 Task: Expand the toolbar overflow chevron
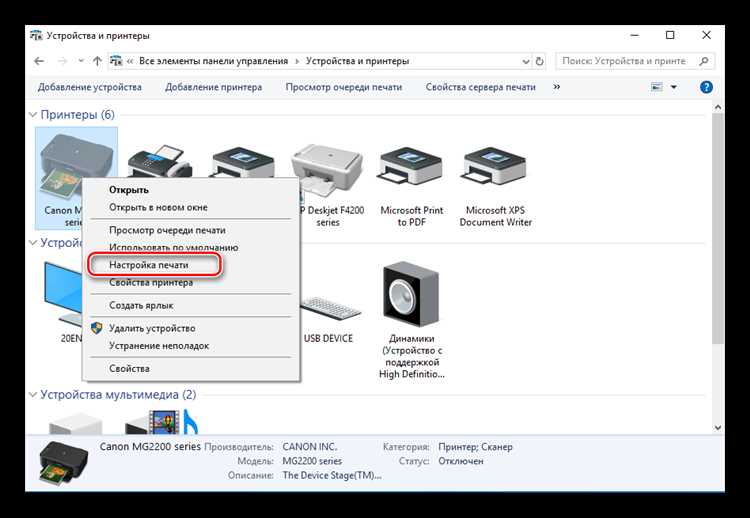(x=555, y=87)
